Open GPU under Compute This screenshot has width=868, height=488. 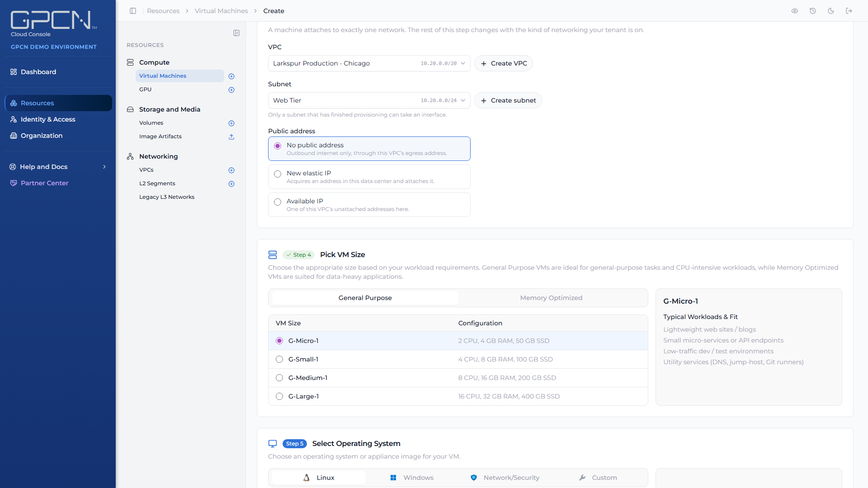[145, 89]
